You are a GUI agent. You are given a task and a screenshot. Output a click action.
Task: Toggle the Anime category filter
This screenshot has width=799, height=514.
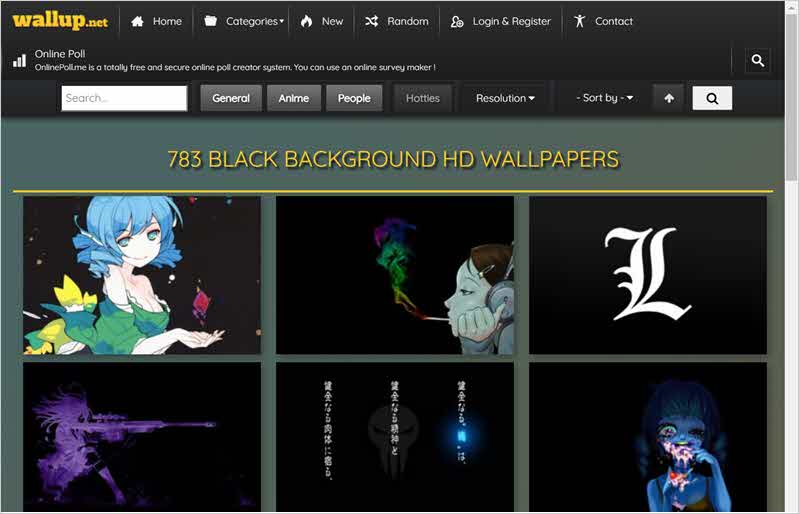294,98
